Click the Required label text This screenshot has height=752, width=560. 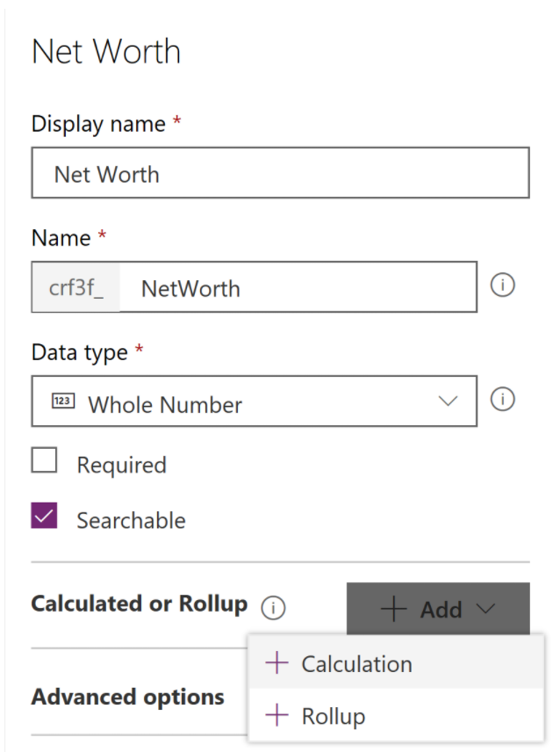tap(121, 465)
